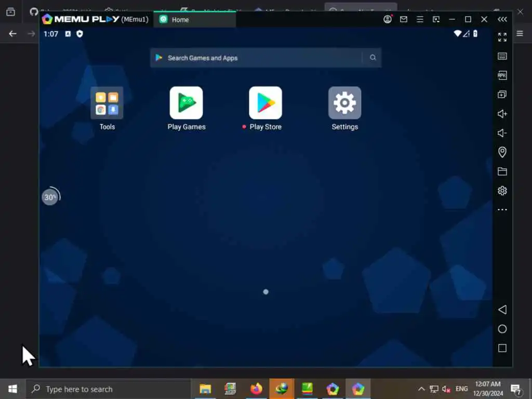The height and width of the screenshot is (399, 532).
Task: Click the Windows taskbar search box
Action: click(109, 389)
